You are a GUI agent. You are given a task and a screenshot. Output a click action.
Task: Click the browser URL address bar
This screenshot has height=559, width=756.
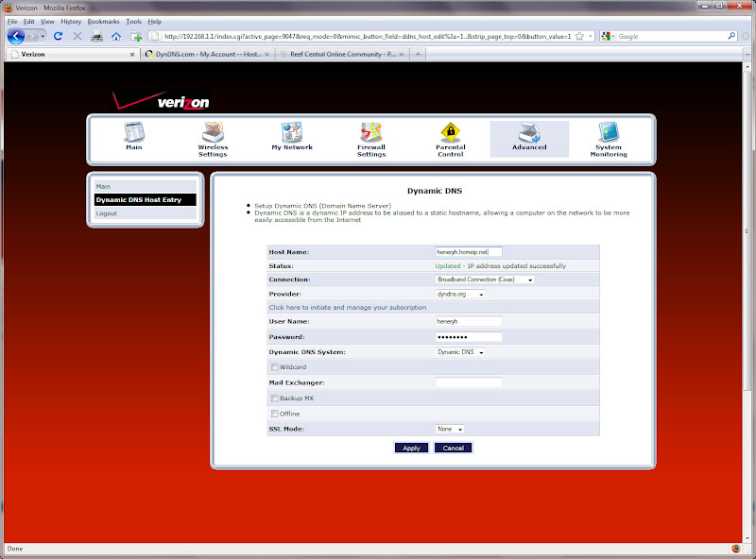pyautogui.click(x=367, y=36)
